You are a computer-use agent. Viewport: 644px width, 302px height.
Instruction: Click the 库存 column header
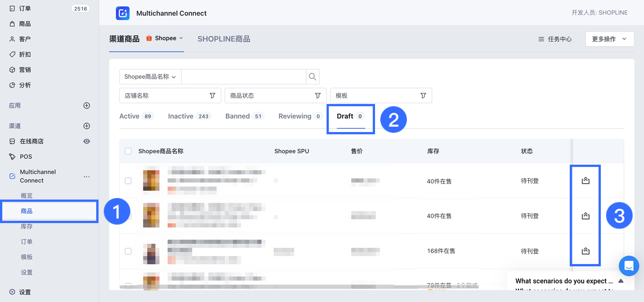(433, 151)
